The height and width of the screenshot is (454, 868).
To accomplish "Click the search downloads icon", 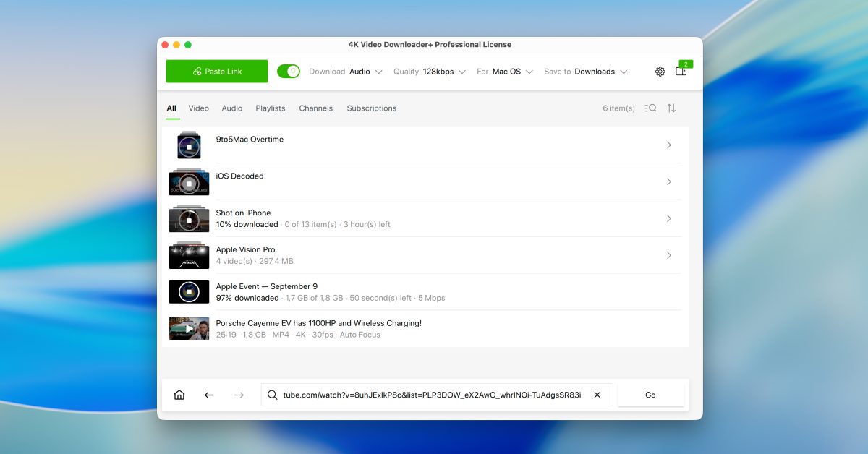I will click(650, 108).
